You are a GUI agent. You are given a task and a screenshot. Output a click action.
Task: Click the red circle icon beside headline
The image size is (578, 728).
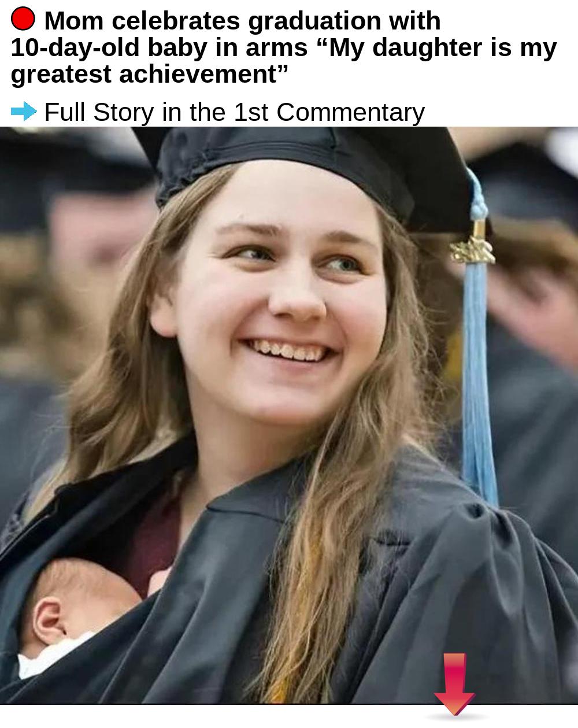point(23,19)
